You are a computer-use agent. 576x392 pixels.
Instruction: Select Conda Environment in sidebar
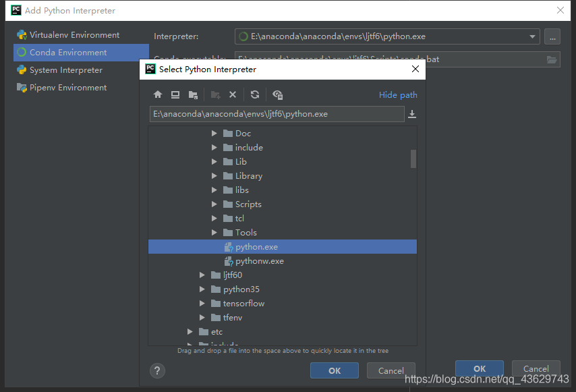(x=81, y=53)
